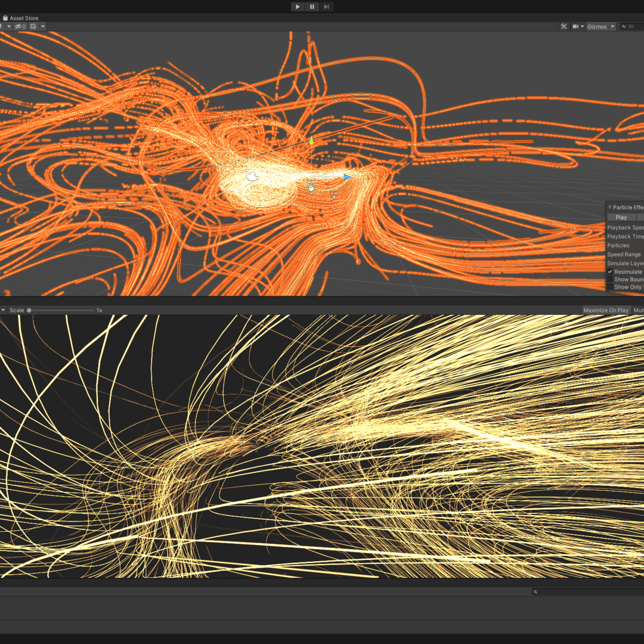The width and height of the screenshot is (644, 644).
Task: Click the Step frame button
Action: [326, 7]
